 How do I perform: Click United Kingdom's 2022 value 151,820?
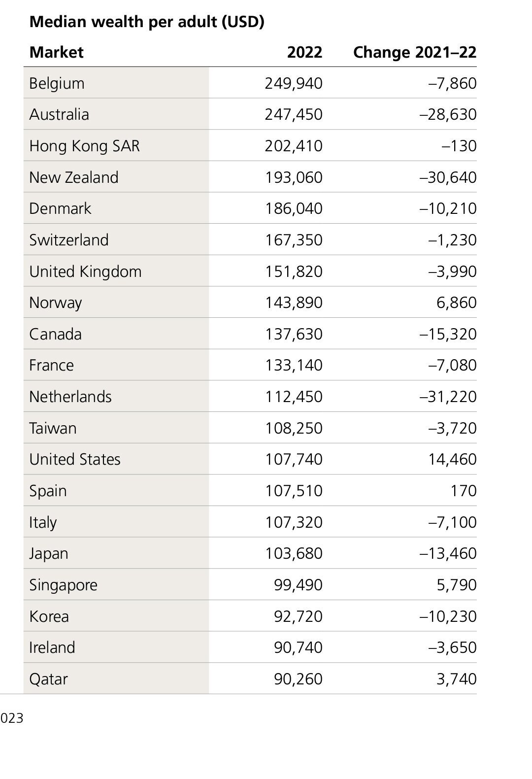pyautogui.click(x=294, y=271)
